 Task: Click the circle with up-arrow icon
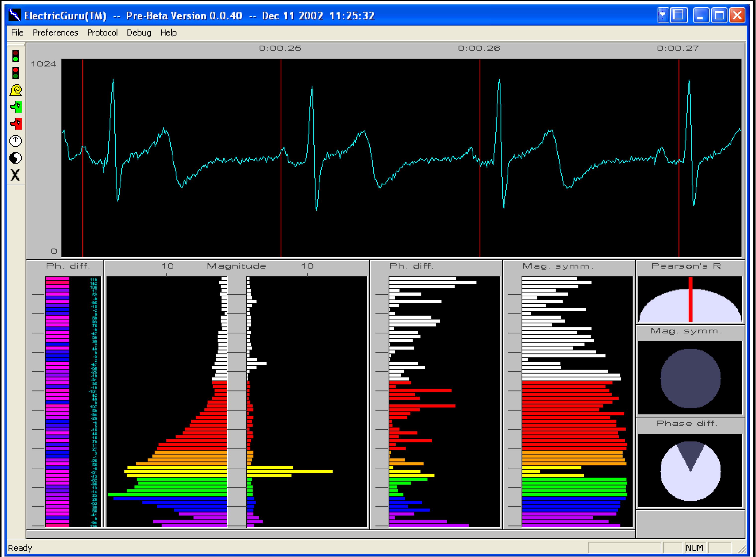click(15, 140)
